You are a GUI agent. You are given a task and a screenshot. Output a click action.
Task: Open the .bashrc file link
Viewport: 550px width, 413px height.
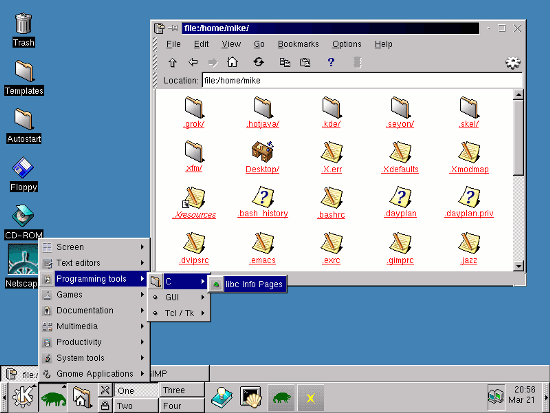click(x=331, y=215)
